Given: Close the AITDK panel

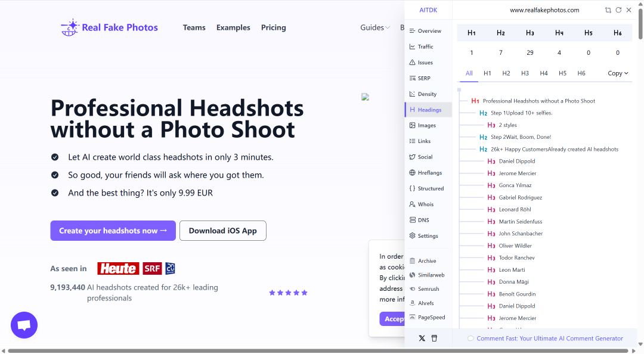Looking at the screenshot, I should click(x=629, y=10).
